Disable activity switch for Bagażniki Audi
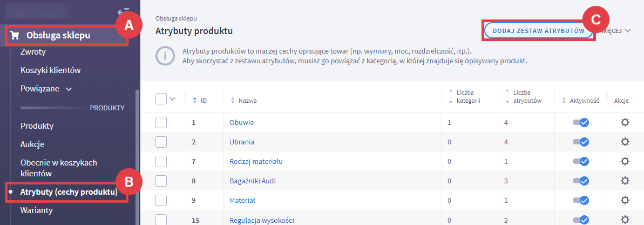 [581, 181]
